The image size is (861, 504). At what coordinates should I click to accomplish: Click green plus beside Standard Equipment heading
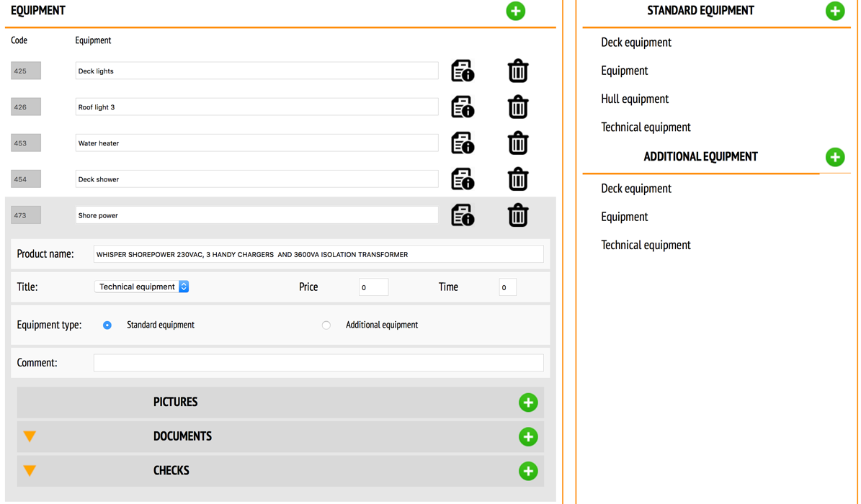coord(834,11)
